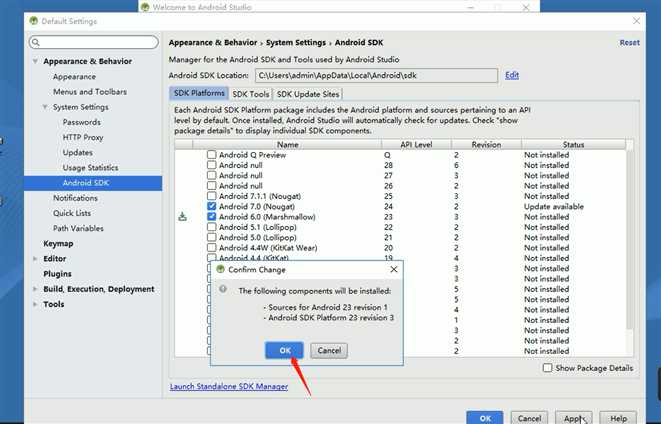Screen dimensions: 661x424
Task: Select Updates in settings tree
Action: [x=78, y=153]
